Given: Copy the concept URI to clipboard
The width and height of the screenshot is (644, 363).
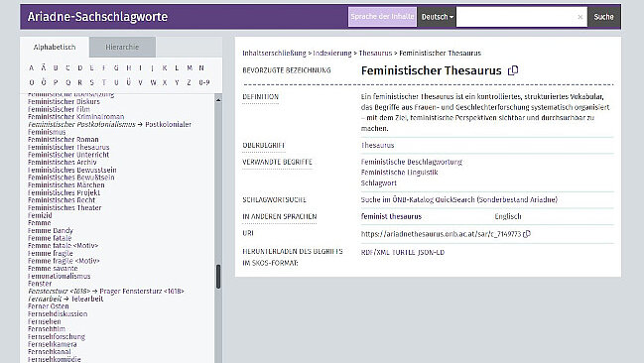Looking at the screenshot, I should 527,234.
